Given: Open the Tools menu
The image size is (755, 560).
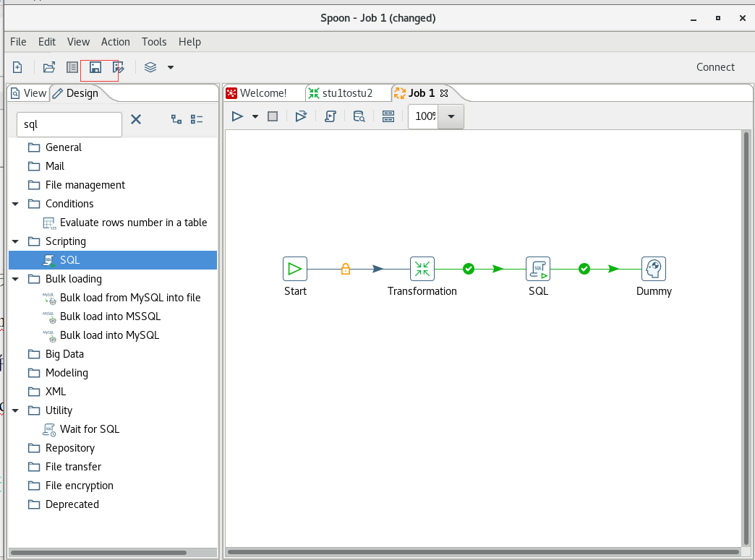Looking at the screenshot, I should pos(154,42).
